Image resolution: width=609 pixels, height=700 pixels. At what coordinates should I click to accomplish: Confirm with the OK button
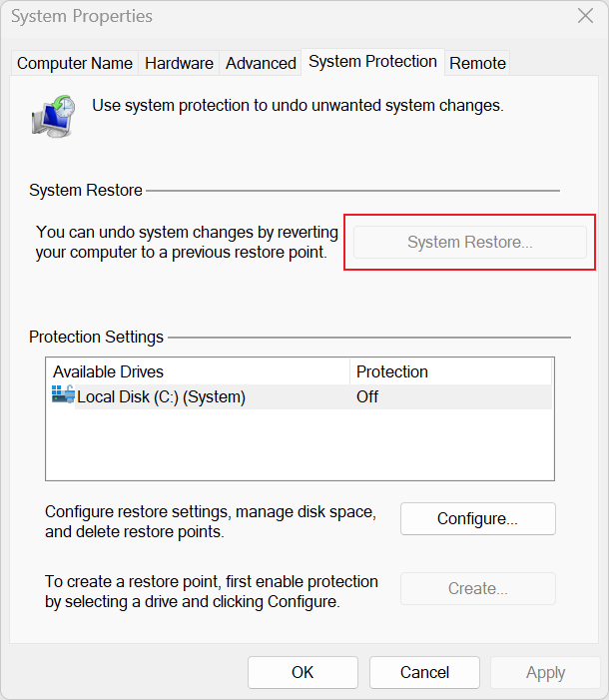(x=303, y=672)
